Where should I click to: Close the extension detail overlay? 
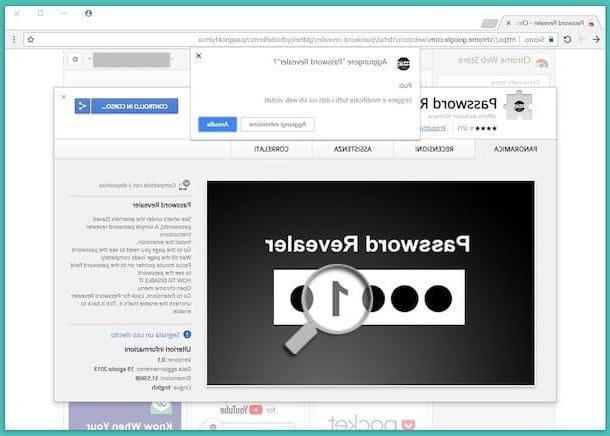click(64, 97)
